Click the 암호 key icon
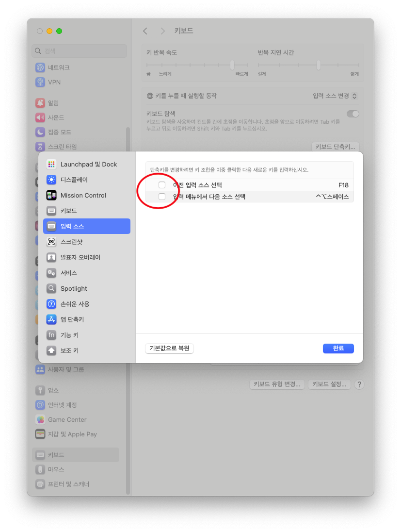401x532 pixels. (x=40, y=390)
